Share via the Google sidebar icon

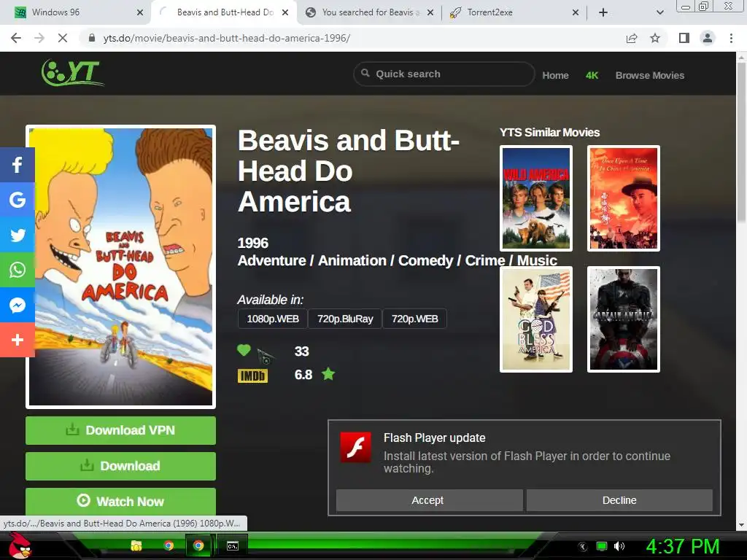tap(18, 200)
